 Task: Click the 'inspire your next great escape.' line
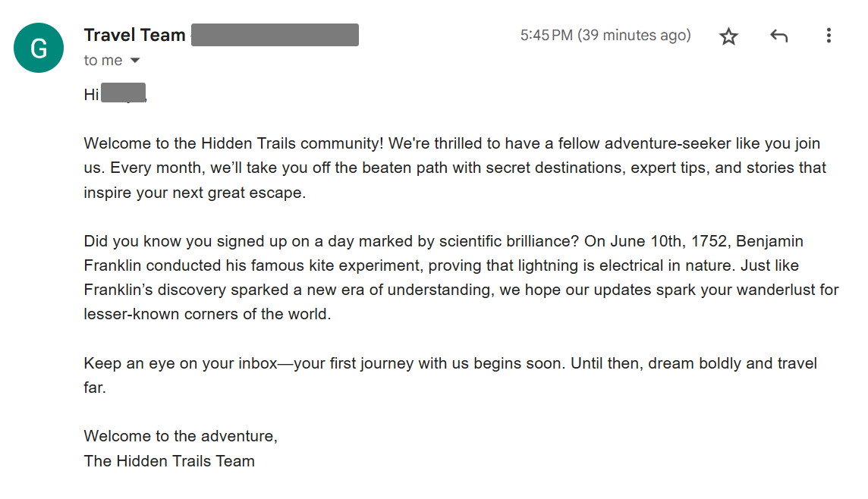point(195,193)
